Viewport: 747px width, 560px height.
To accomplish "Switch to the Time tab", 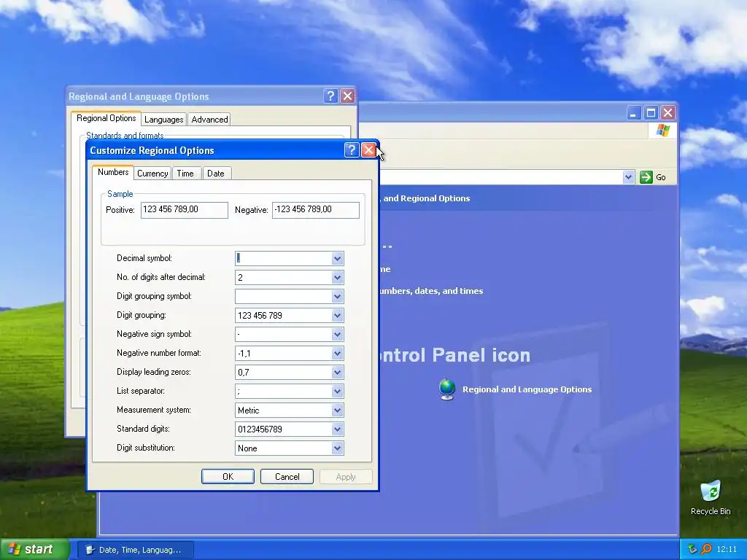I will pyautogui.click(x=185, y=174).
